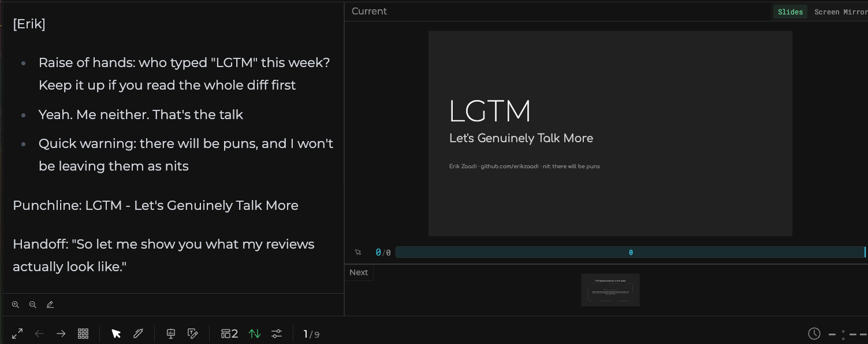This screenshot has width=868, height=344.
Task: Toggle the drawing pen tool
Action: pyautogui.click(x=138, y=334)
